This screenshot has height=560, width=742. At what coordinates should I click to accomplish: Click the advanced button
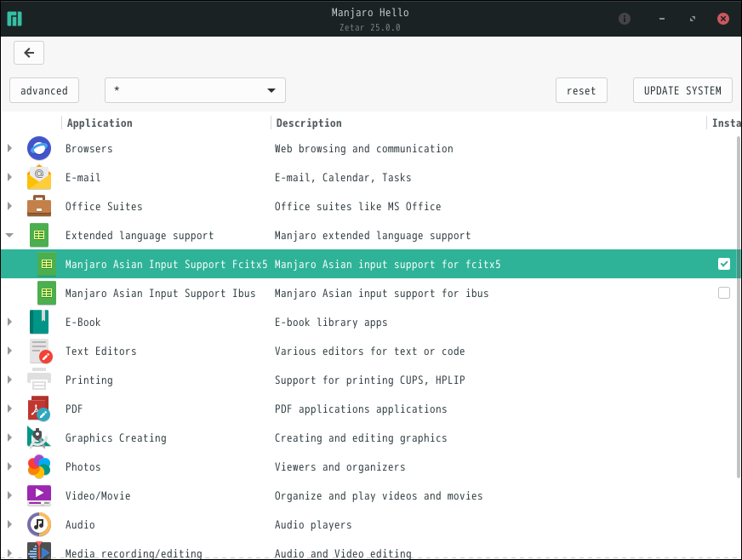(x=44, y=90)
